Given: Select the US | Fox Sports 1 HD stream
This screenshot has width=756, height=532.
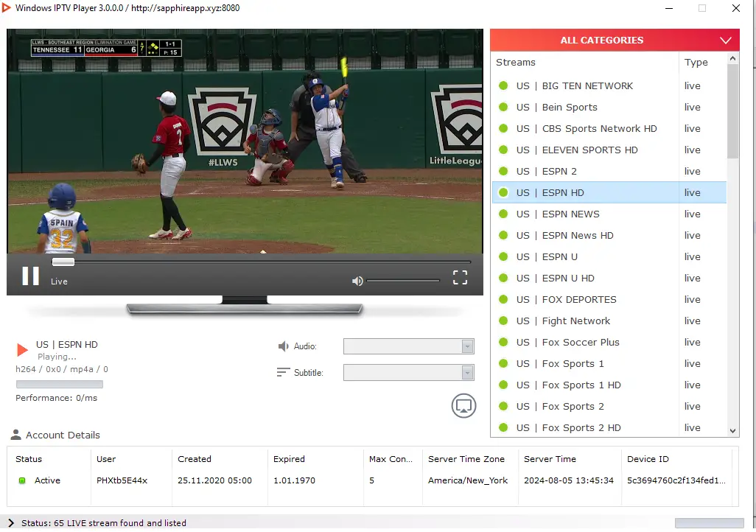Looking at the screenshot, I should click(x=609, y=385).
